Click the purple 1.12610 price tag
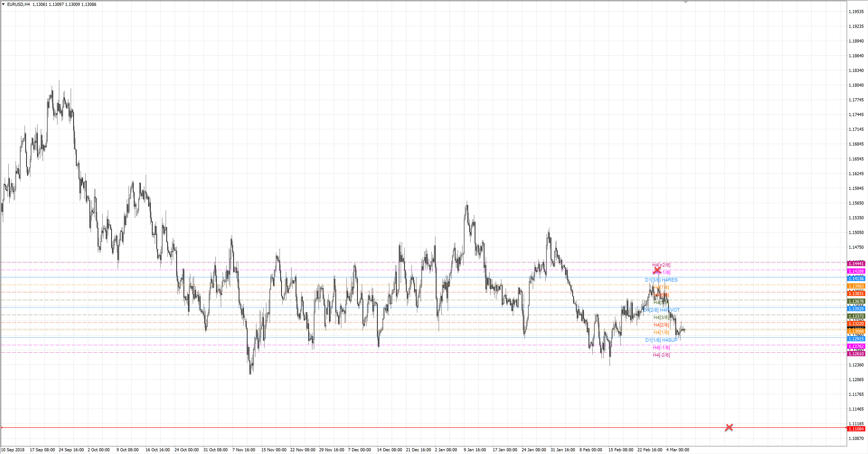 coord(856,354)
